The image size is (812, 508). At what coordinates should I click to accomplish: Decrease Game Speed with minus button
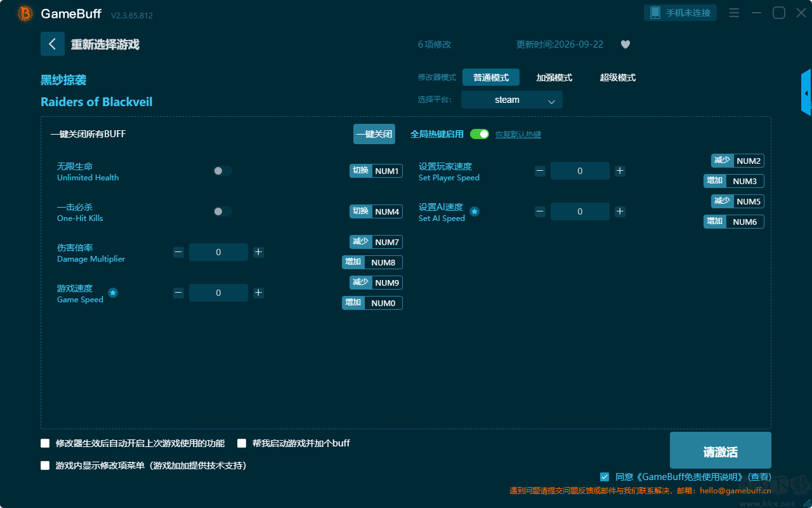pyautogui.click(x=178, y=293)
